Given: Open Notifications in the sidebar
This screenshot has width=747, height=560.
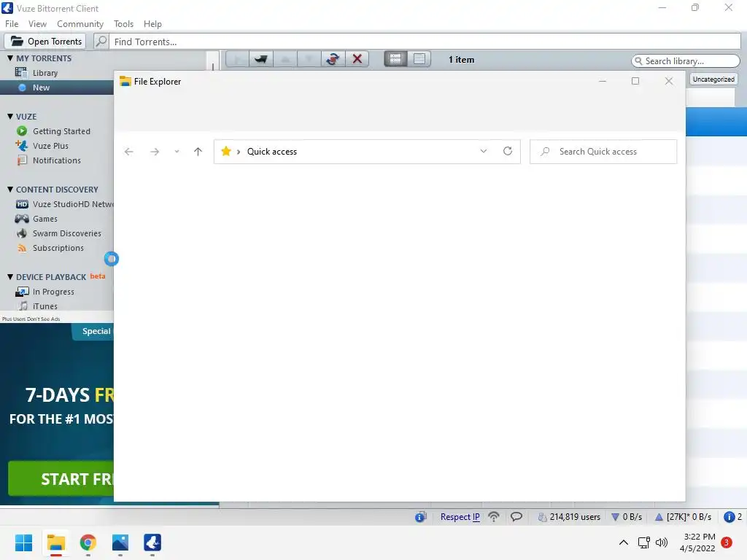Looking at the screenshot, I should (x=57, y=160).
